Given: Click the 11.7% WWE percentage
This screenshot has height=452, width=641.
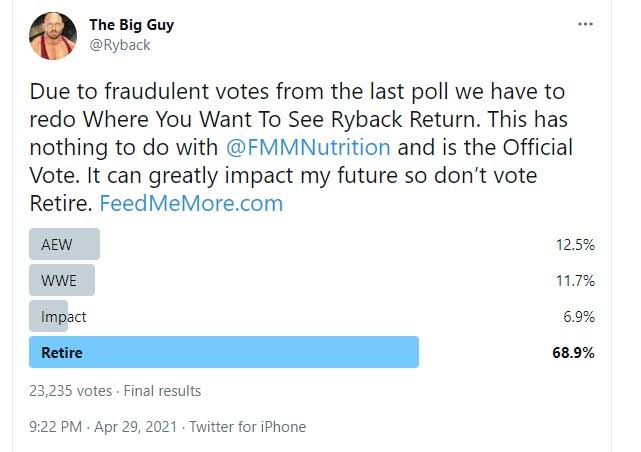Looking at the screenshot, I should pos(575,281).
